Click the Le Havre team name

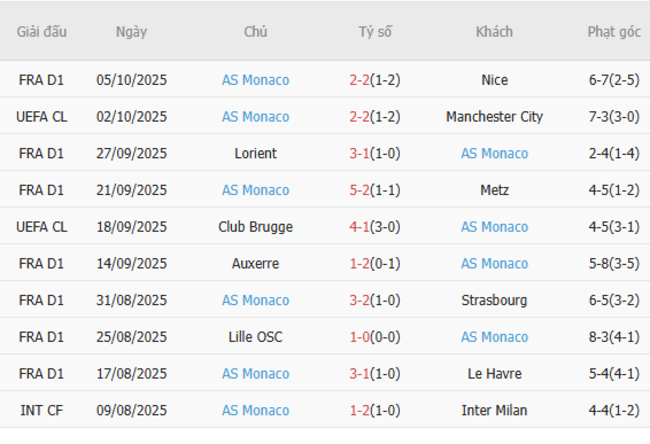click(x=494, y=374)
